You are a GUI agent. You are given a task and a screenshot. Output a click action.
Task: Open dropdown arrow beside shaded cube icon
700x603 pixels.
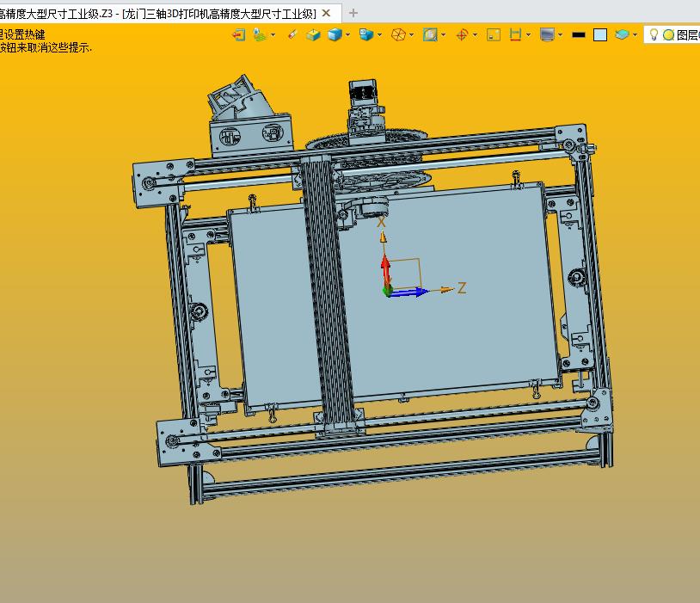(347, 34)
